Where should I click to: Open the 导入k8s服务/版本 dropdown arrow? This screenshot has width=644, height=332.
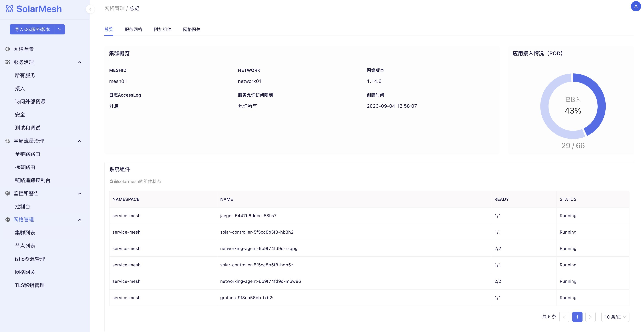(60, 29)
